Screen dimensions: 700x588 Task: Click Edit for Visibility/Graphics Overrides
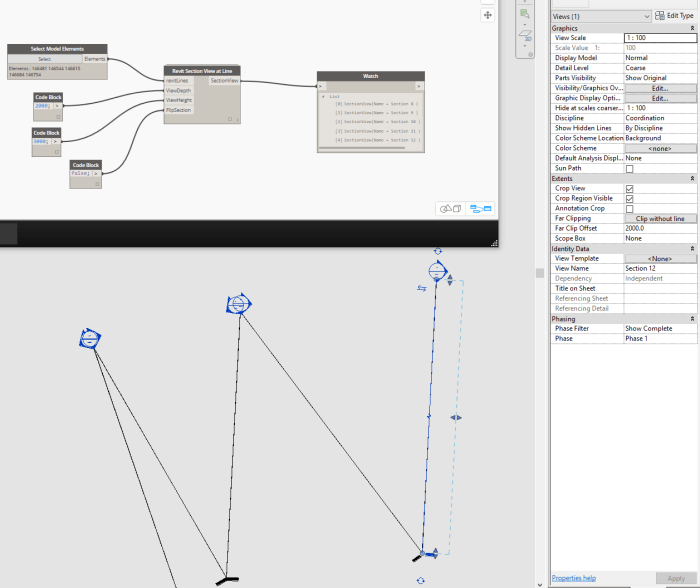pyautogui.click(x=659, y=88)
